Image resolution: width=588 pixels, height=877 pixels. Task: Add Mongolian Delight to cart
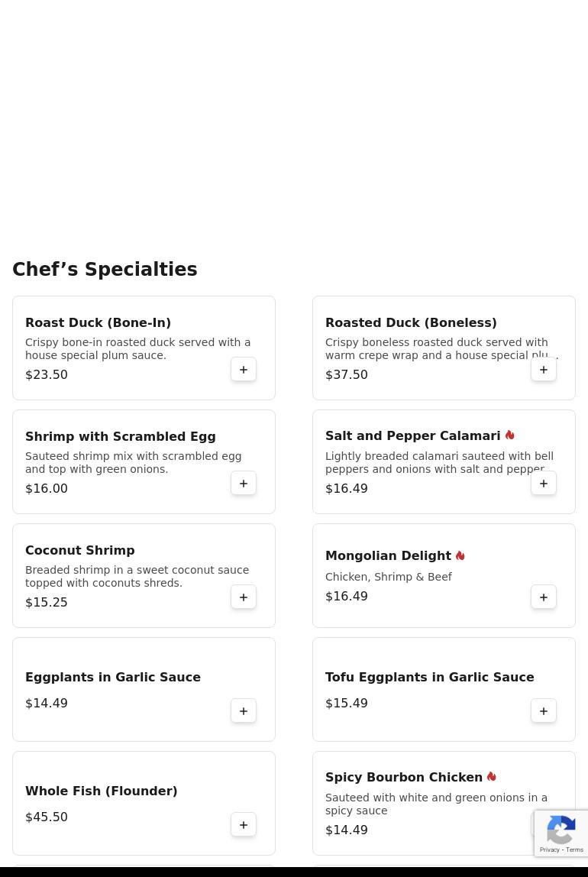[544, 597]
